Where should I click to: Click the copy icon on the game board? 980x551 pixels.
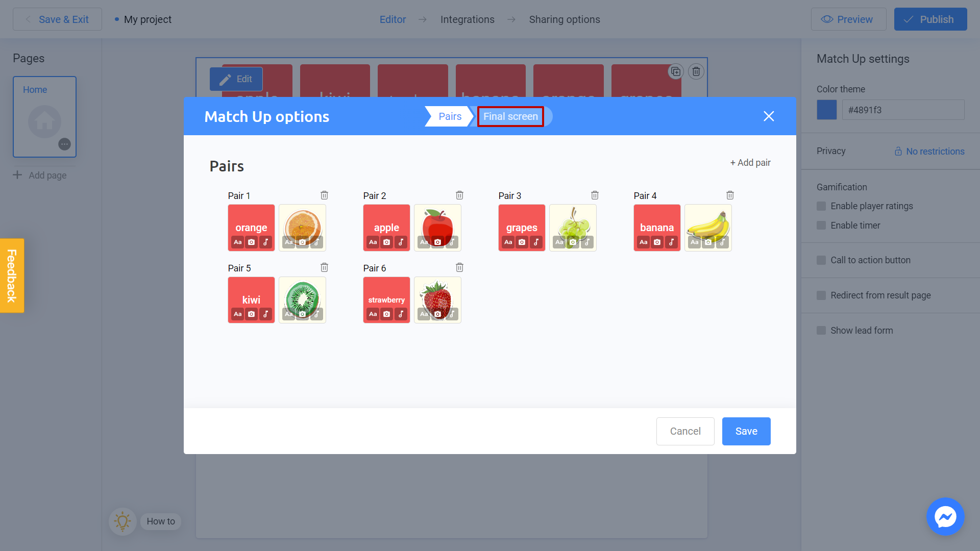(676, 71)
